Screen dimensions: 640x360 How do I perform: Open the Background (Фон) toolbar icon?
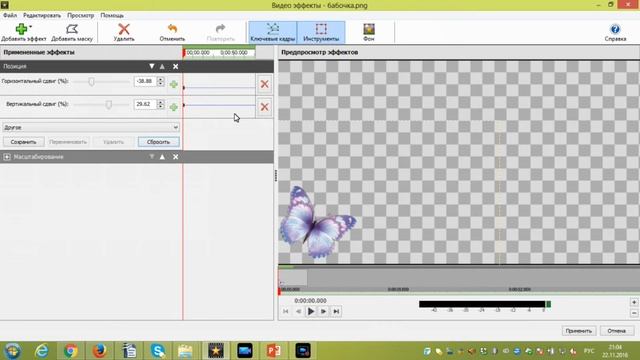(x=369, y=32)
